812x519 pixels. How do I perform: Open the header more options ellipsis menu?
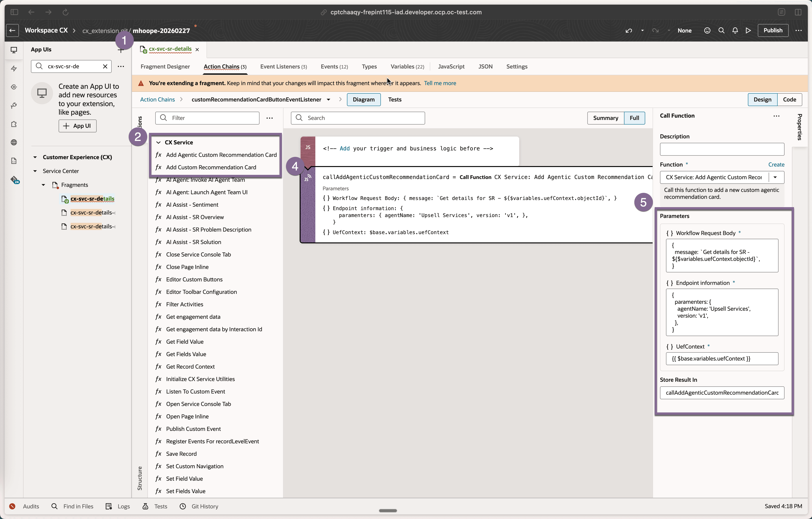(x=799, y=30)
